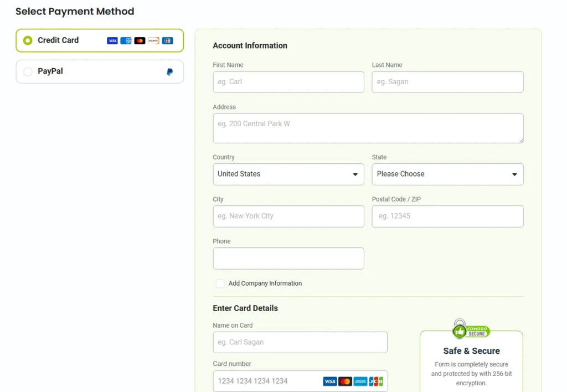Click the Visa icon inside the card number field
The width and height of the screenshot is (567, 392).
[x=330, y=381]
